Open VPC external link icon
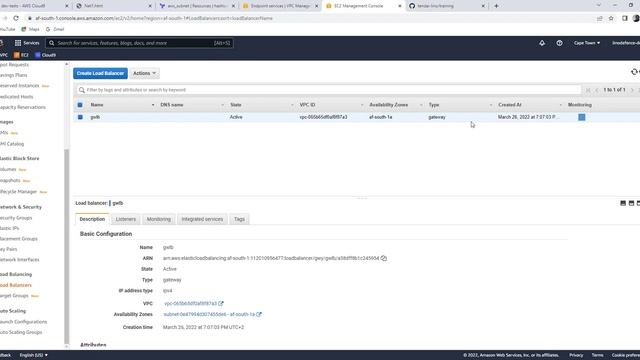640x360 pixels. click(x=221, y=304)
